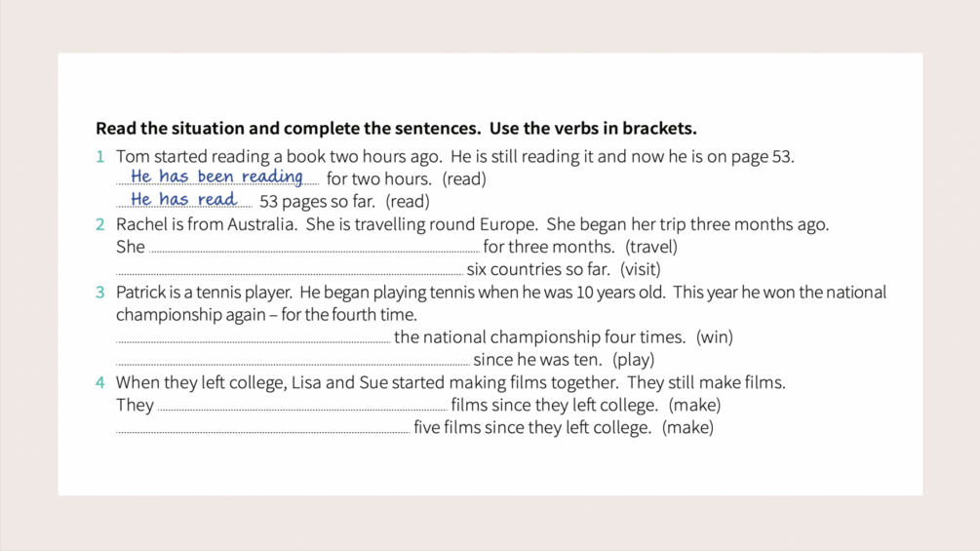
Task: Click the '(visit)' verb hint
Action: (641, 270)
